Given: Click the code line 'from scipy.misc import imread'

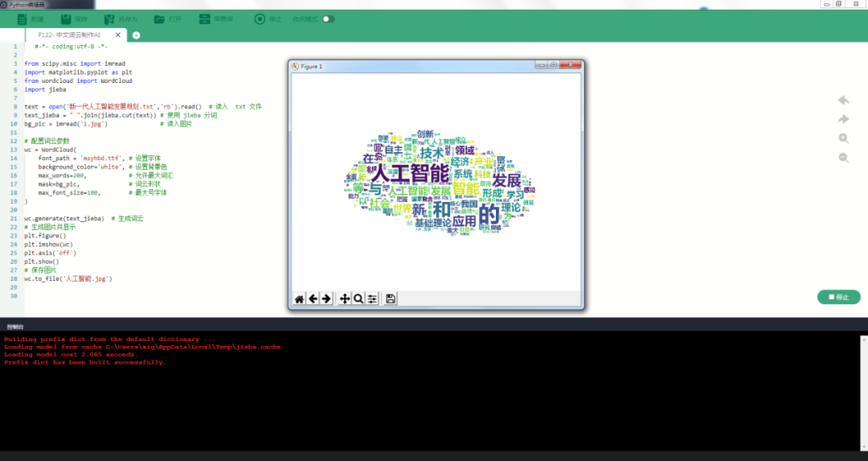Looking at the screenshot, I should [75, 64].
